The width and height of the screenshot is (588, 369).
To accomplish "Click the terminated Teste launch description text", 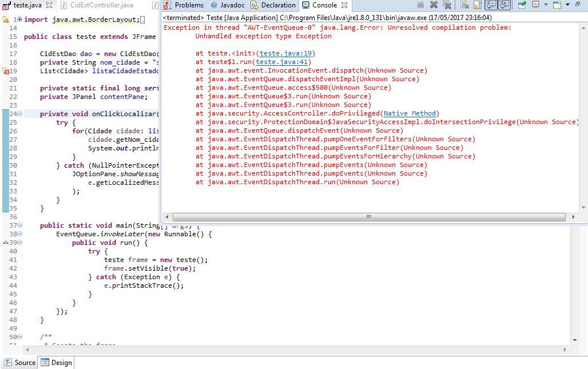I will click(x=327, y=18).
